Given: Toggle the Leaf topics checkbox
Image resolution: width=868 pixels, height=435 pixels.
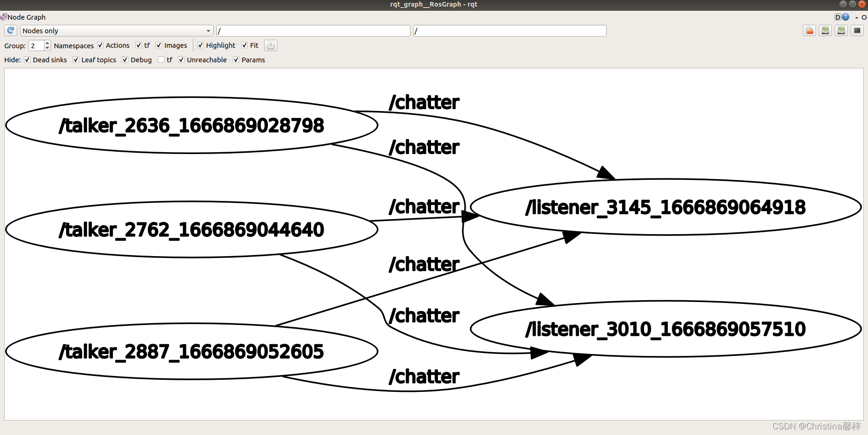Looking at the screenshot, I should (x=76, y=59).
